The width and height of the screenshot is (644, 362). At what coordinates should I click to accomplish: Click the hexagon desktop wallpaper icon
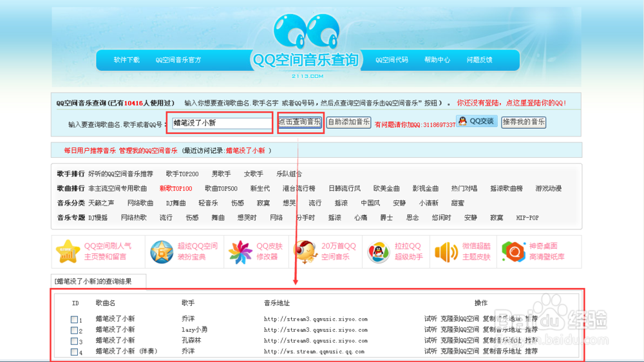click(513, 251)
